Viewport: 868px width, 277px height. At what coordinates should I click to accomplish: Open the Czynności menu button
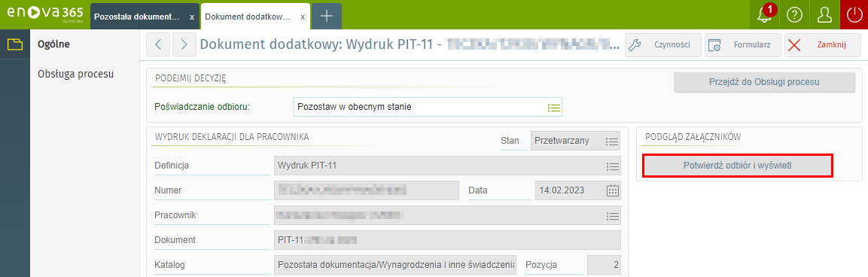(663, 45)
